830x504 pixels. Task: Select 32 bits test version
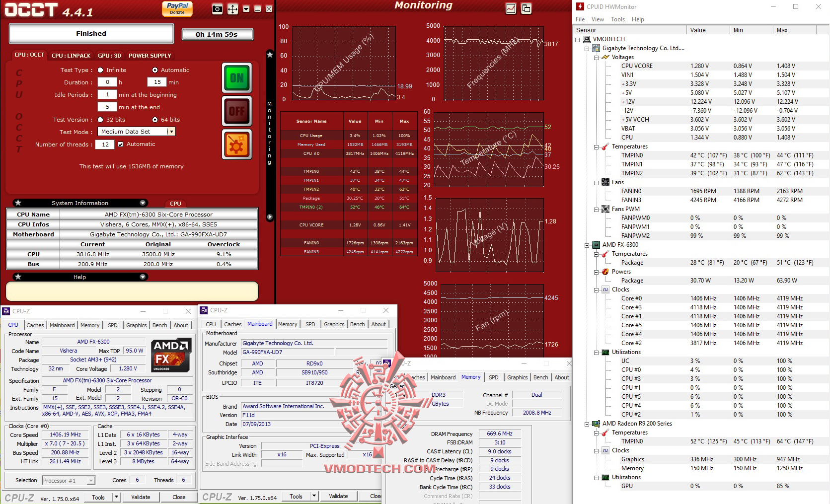tap(100, 120)
